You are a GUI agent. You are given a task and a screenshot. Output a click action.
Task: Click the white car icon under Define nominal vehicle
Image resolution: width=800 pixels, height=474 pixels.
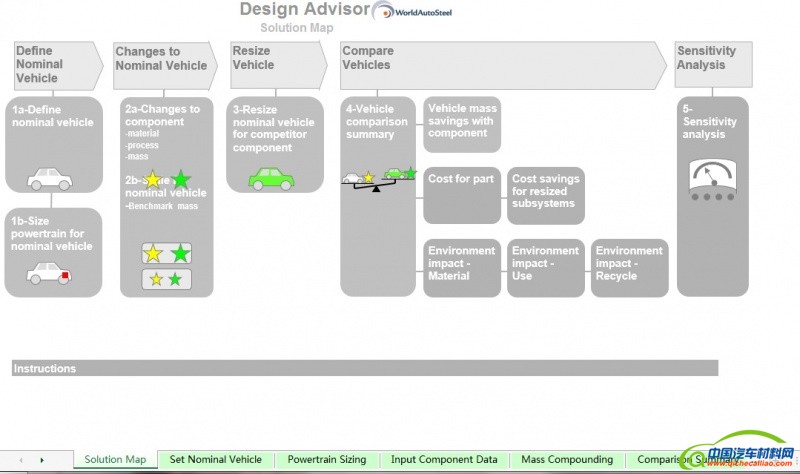(49, 179)
